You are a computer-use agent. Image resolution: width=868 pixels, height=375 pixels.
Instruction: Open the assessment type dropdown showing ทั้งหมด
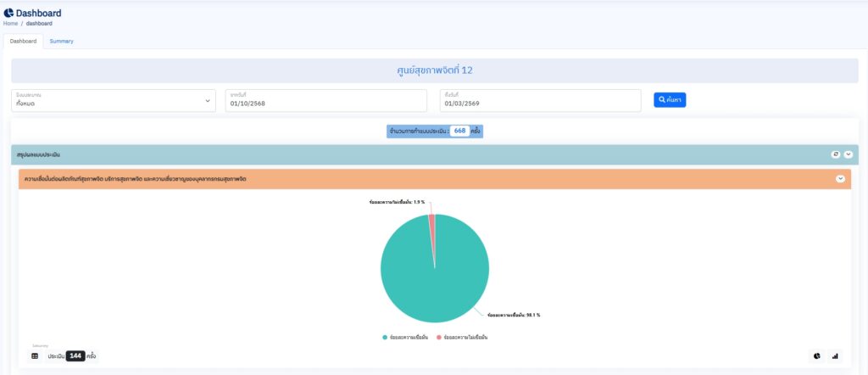(x=113, y=100)
